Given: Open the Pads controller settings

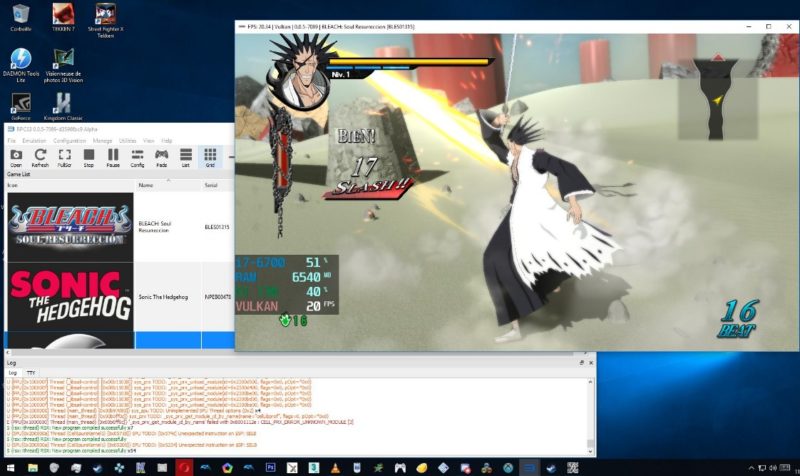Looking at the screenshot, I should [x=161, y=158].
